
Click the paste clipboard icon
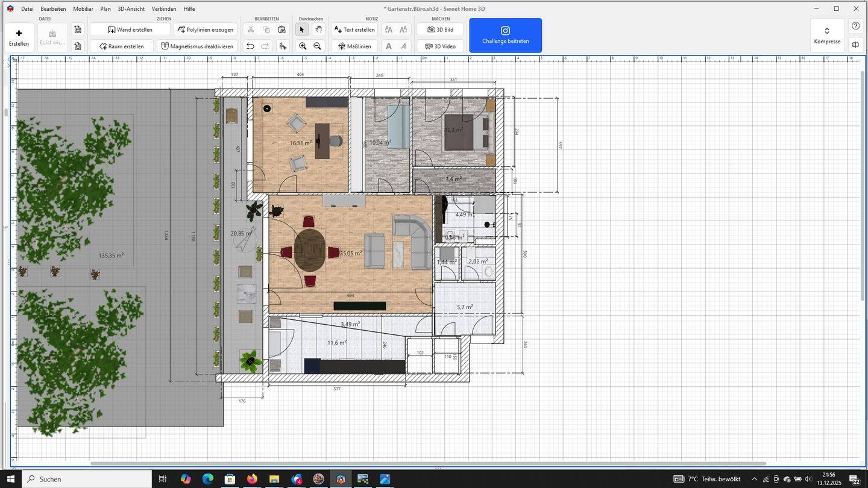281,30
